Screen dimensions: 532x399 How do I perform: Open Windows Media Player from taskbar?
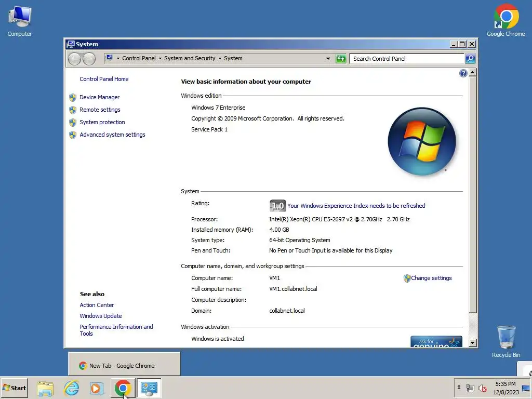pos(96,388)
